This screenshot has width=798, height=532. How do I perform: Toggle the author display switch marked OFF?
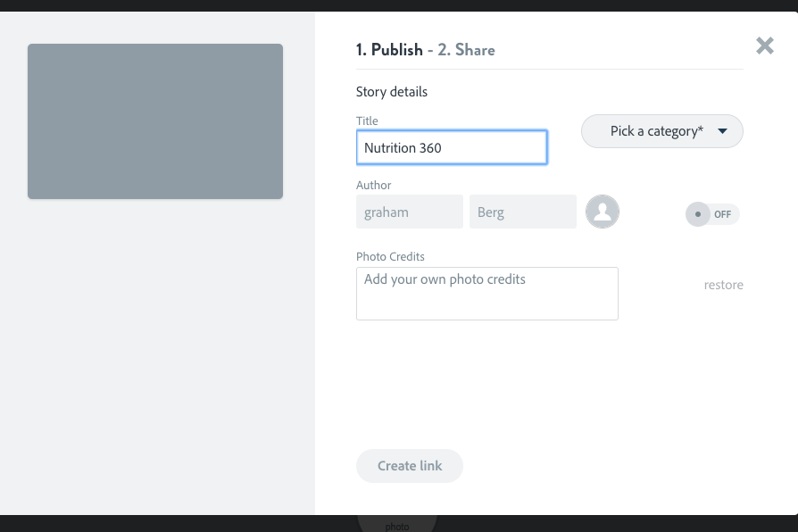pyautogui.click(x=712, y=214)
